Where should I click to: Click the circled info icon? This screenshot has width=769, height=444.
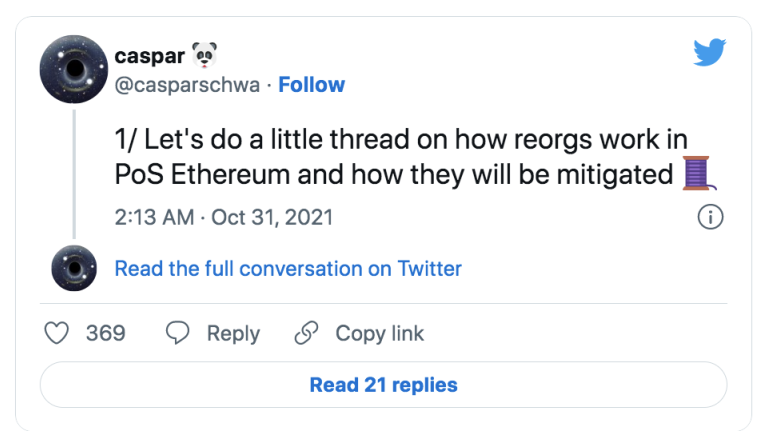[710, 217]
